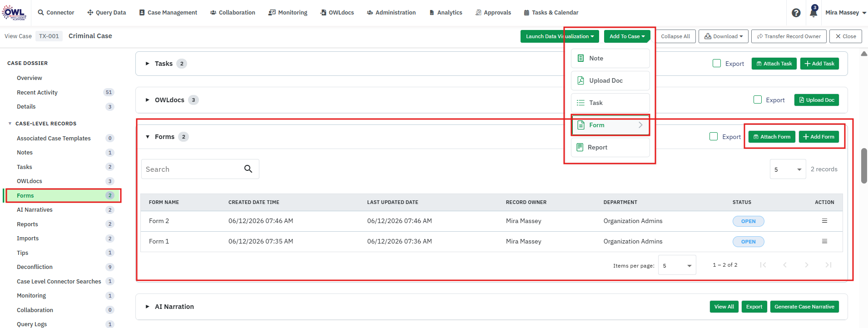
Task: Expand the Tasks section
Action: pos(147,64)
